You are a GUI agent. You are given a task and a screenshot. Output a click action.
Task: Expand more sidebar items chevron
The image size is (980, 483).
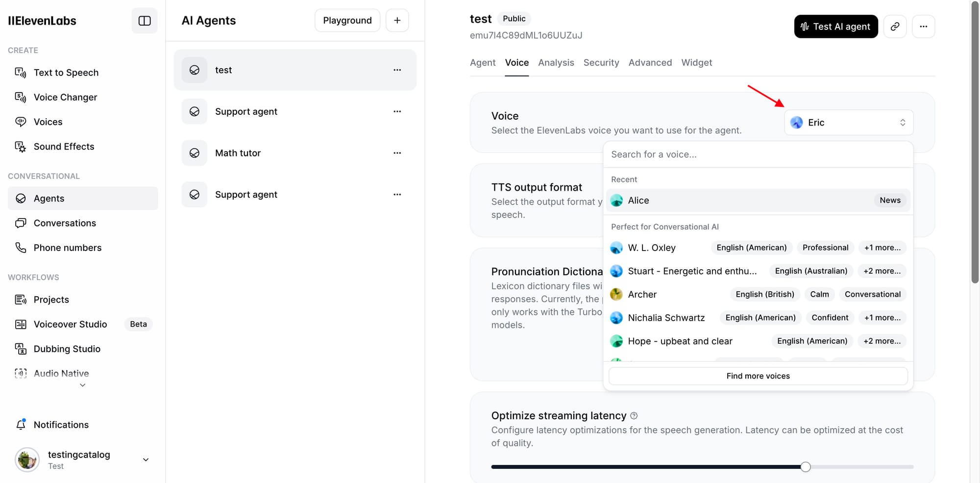[83, 385]
